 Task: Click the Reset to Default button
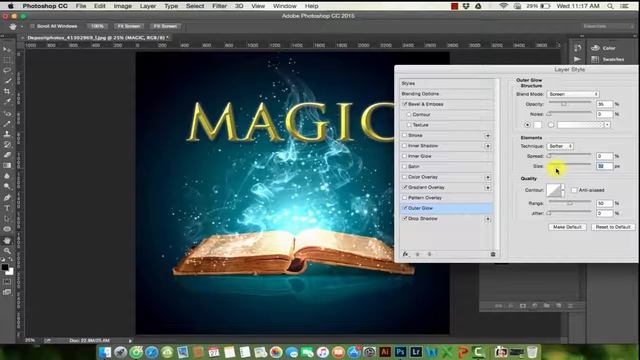[x=613, y=227]
